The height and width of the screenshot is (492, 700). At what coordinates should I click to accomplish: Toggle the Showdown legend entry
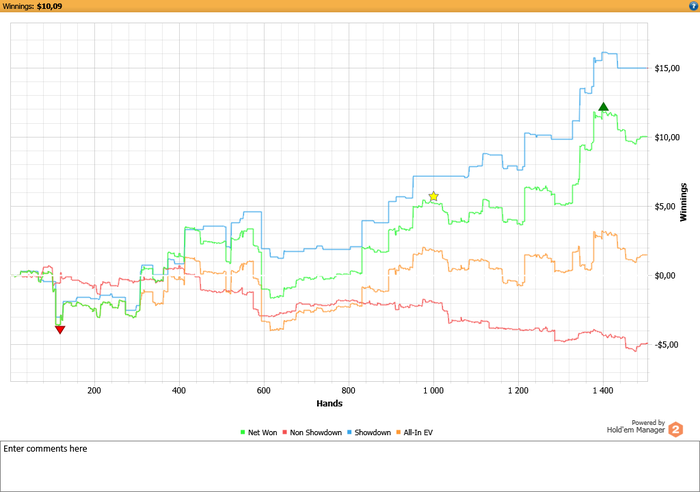[369, 432]
